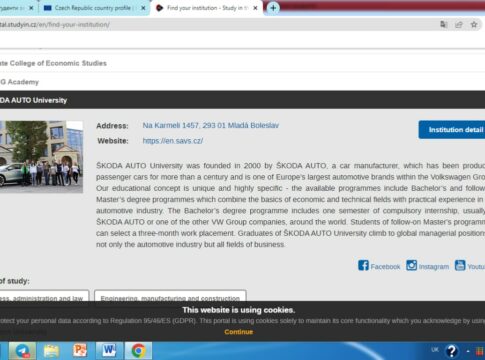
Task: Open the Na Karmeli 1457 address link
Action: coord(211,126)
